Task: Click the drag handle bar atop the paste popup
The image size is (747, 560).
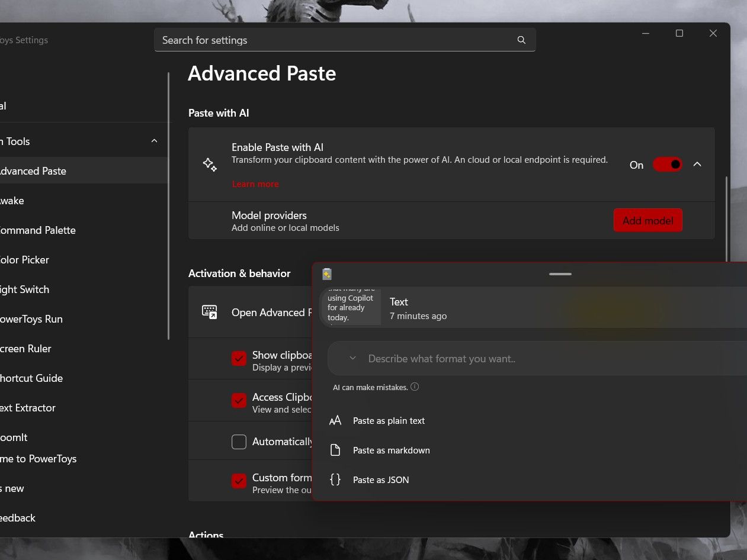Action: tap(560, 274)
